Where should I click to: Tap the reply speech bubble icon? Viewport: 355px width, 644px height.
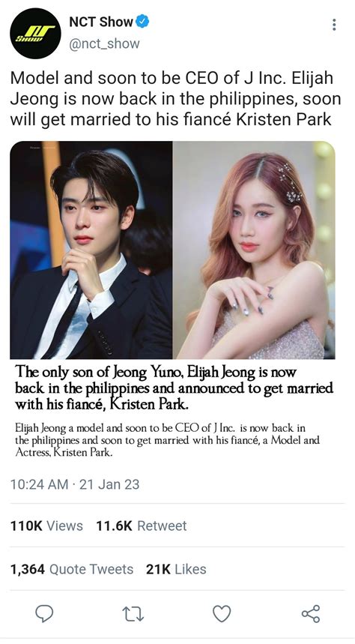pyautogui.click(x=44, y=613)
